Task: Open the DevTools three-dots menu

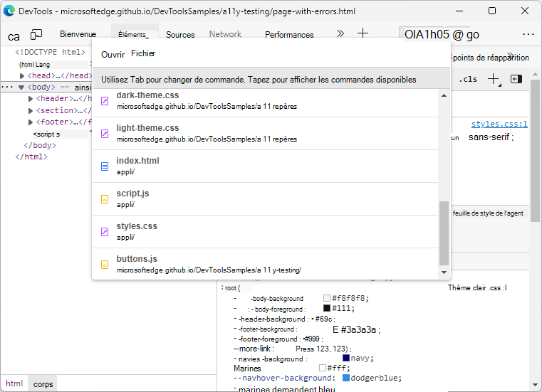Action: coord(528,34)
